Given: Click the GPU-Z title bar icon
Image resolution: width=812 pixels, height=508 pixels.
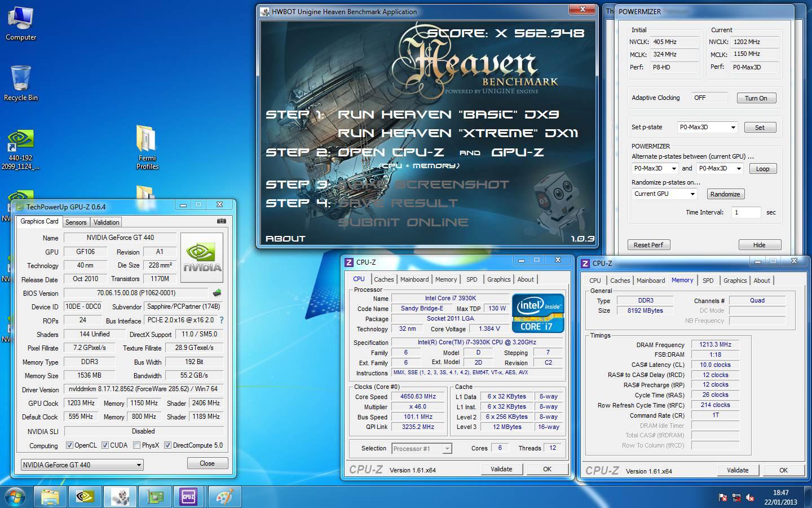Looking at the screenshot, I should tap(20, 207).
